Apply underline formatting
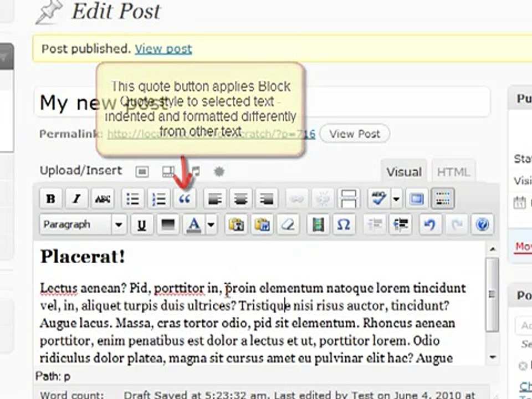Screen dimensions: 532x399 coord(142,224)
